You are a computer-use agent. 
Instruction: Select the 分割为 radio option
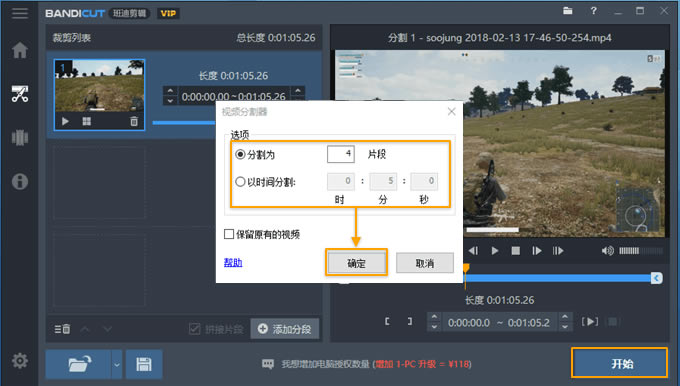point(240,154)
